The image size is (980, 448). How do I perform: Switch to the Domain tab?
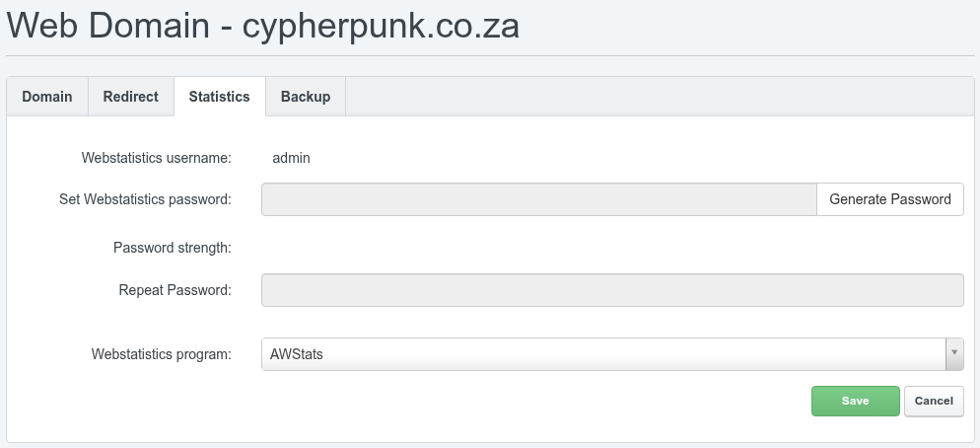pyautogui.click(x=47, y=97)
